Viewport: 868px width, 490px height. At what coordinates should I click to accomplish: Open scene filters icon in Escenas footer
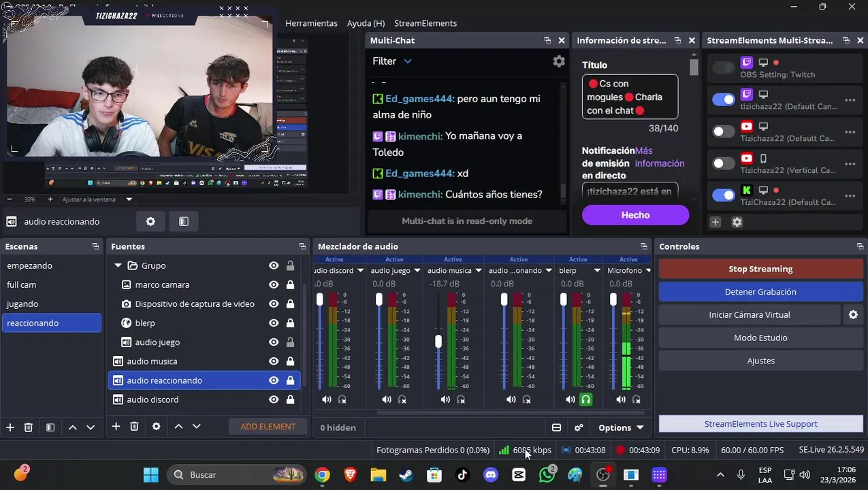pyautogui.click(x=50, y=427)
